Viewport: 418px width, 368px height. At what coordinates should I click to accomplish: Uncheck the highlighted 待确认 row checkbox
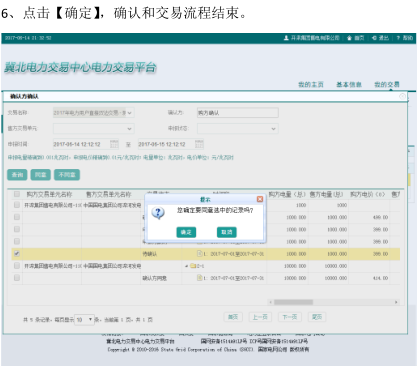tap(17, 254)
